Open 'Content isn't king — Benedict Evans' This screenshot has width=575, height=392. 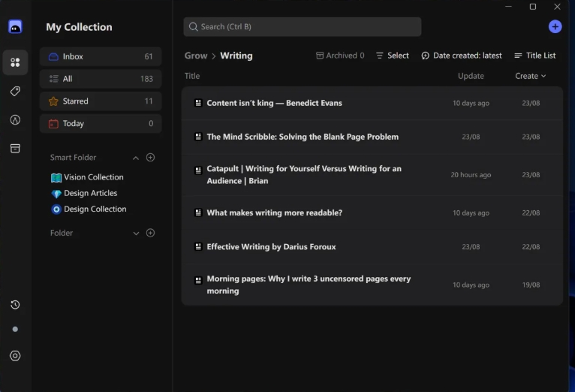click(x=372, y=103)
